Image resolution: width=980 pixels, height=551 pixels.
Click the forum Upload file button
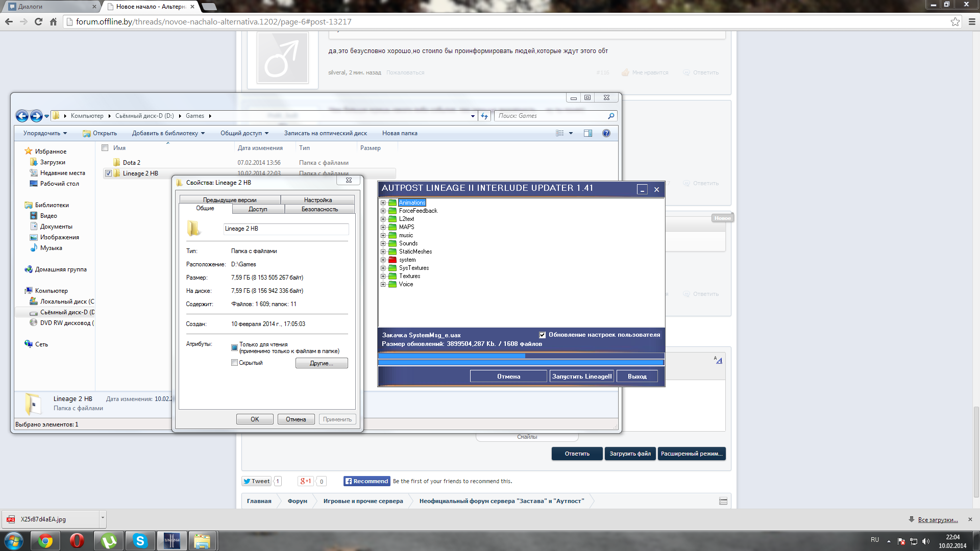[630, 454]
